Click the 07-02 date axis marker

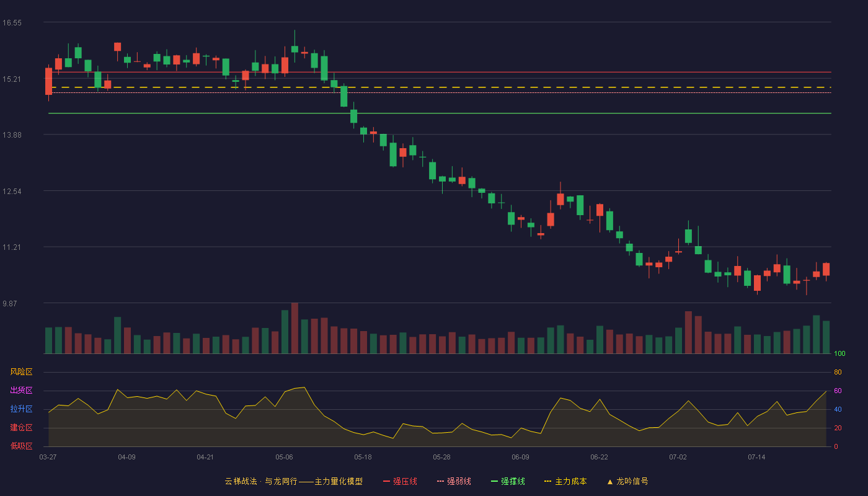pyautogui.click(x=678, y=457)
